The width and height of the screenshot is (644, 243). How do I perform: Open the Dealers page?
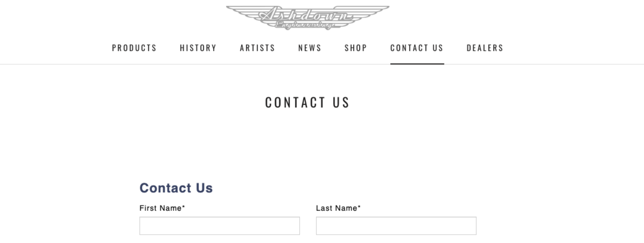[485, 48]
